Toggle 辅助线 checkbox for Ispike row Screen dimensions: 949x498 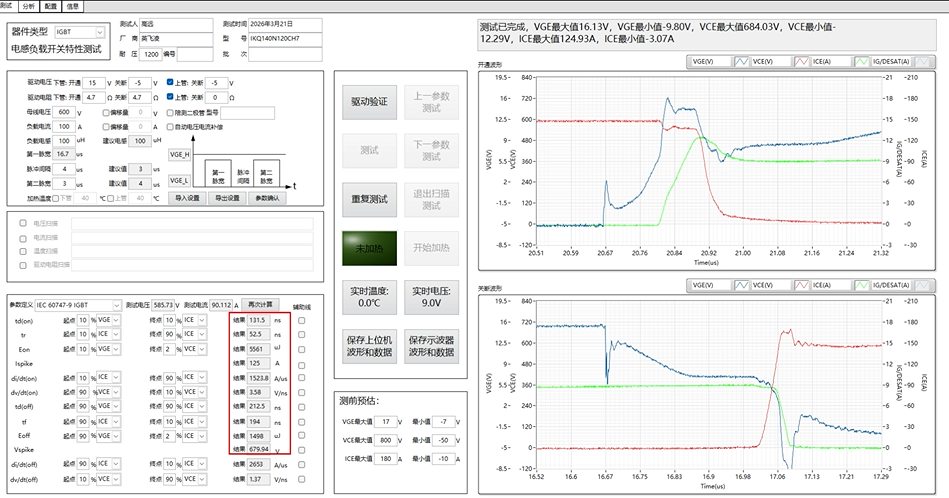301,365
